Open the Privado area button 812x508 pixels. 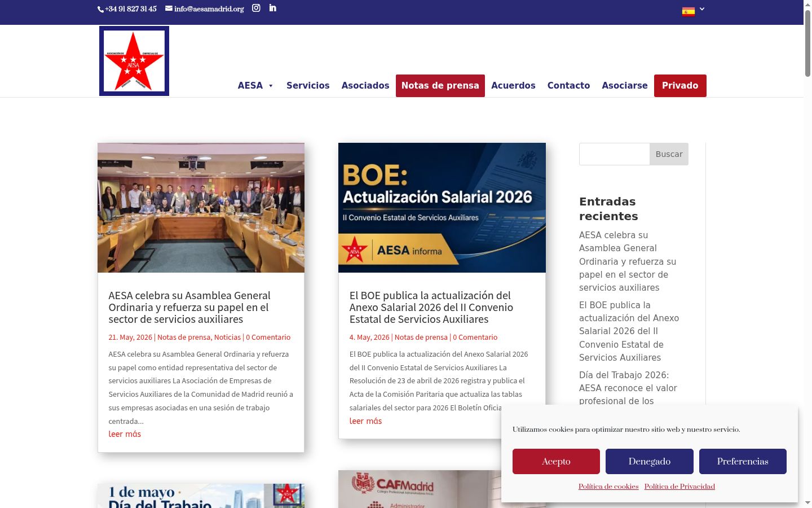click(x=680, y=86)
